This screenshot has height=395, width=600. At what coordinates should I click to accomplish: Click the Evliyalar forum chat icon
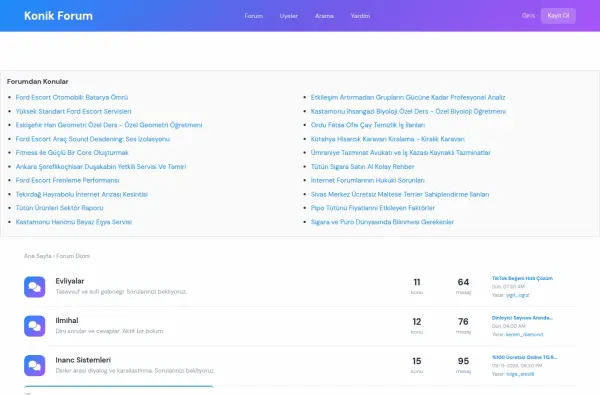tap(34, 287)
